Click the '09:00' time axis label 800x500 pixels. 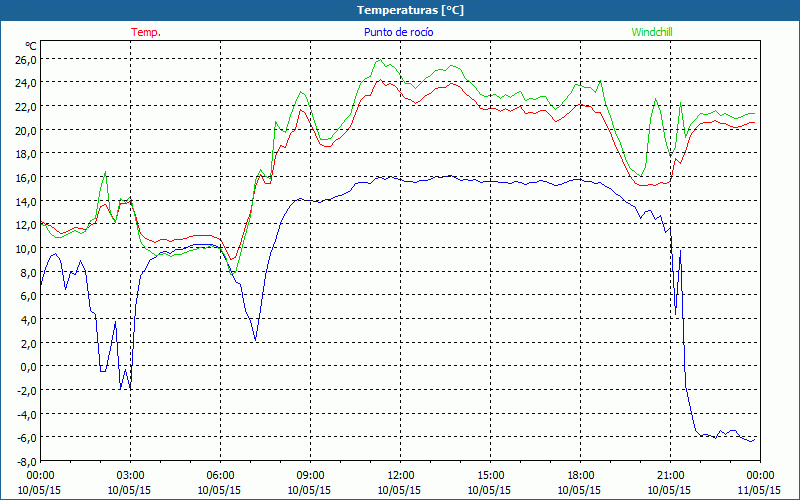tap(310, 476)
